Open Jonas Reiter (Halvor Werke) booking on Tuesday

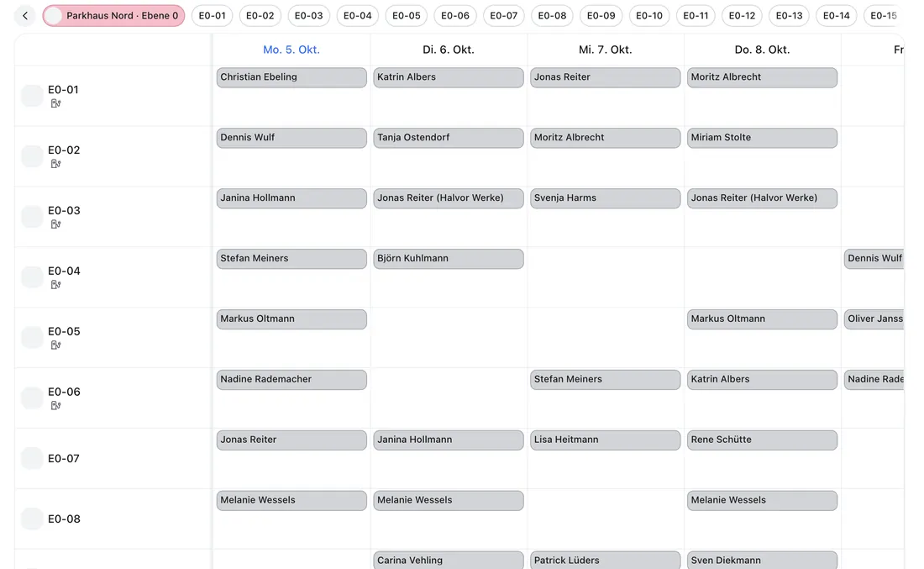coord(449,198)
